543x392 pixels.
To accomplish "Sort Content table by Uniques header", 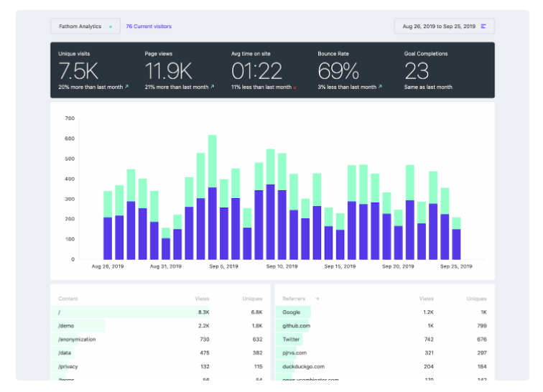I will (x=252, y=299).
